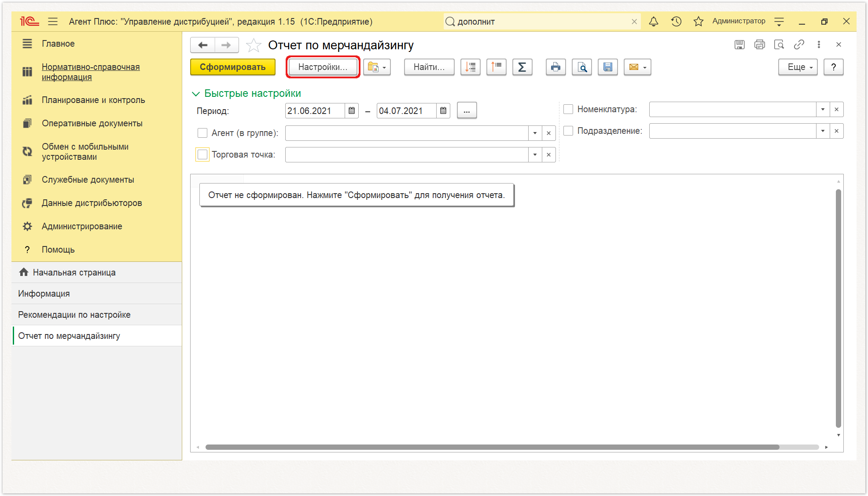This screenshot has height=496, width=868.
Task: Open favorites star in title bar
Action: [699, 21]
